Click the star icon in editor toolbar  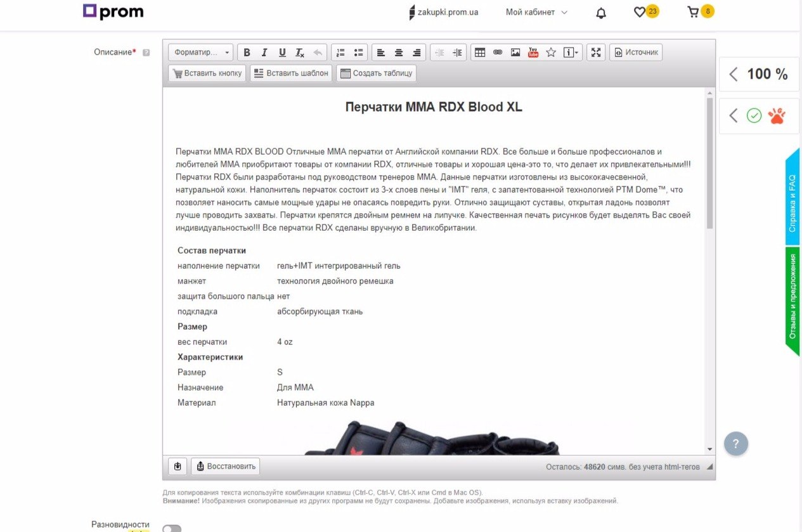coord(551,53)
